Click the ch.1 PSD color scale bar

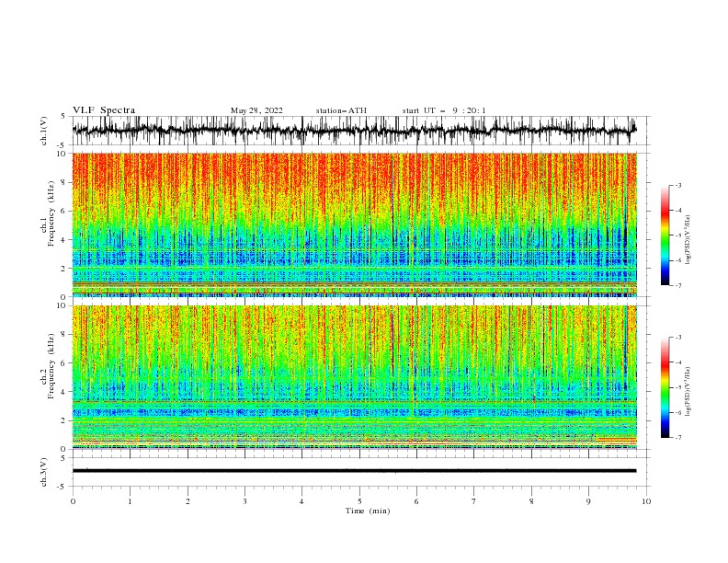point(665,236)
